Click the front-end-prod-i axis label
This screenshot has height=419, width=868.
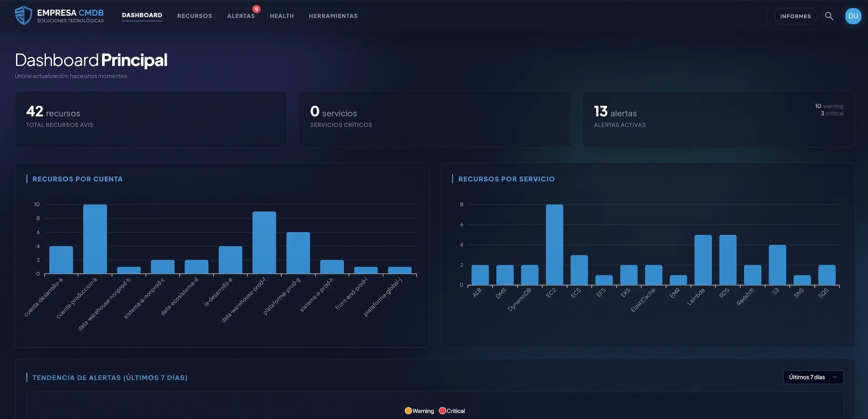coord(351,293)
